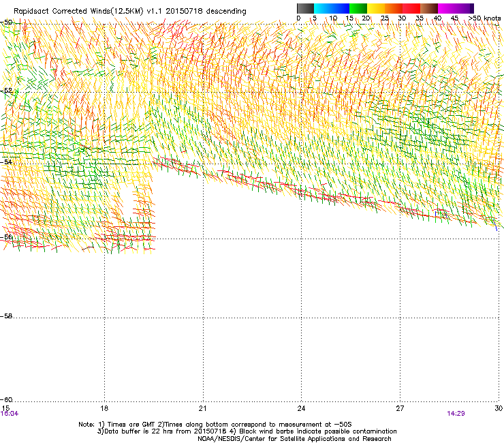Image resolution: width=504 pixels, height=443 pixels.
Task: Click the magenta 40-45 knots color segment
Action: (447, 8)
